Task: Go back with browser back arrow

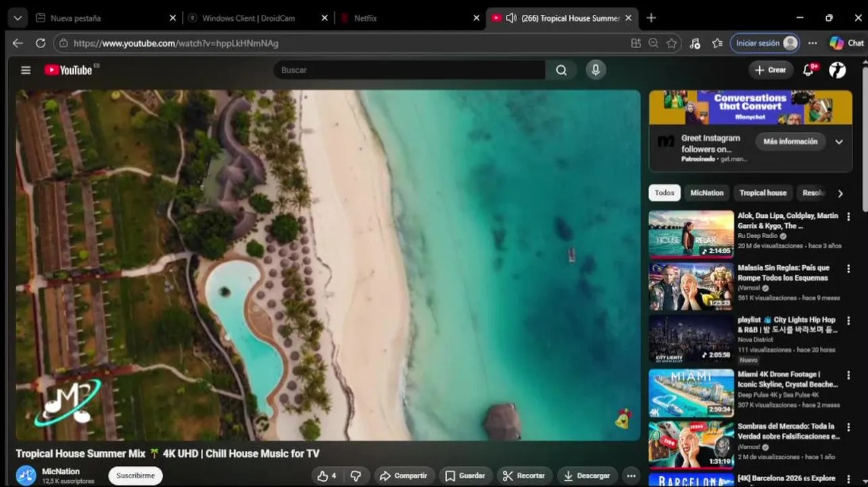Action: click(x=18, y=43)
